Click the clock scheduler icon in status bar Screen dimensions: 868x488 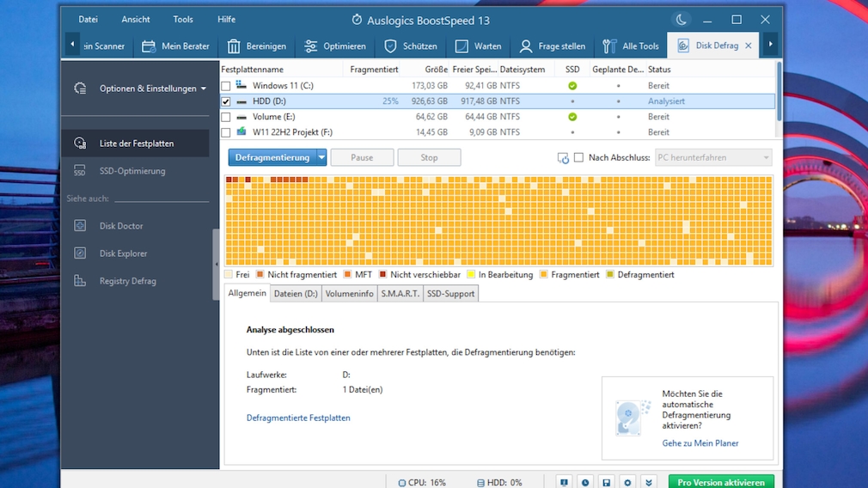[584, 483]
